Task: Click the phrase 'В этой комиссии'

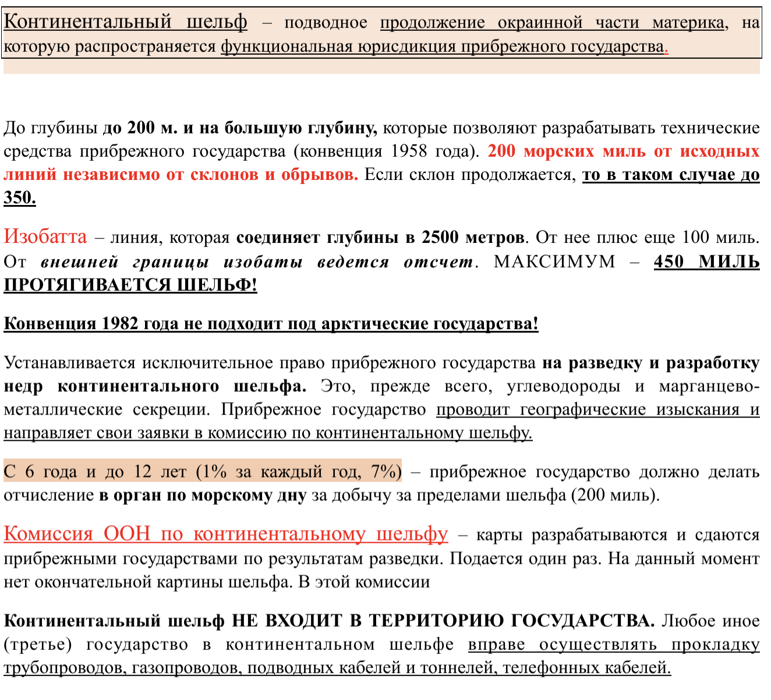Action: (x=365, y=582)
